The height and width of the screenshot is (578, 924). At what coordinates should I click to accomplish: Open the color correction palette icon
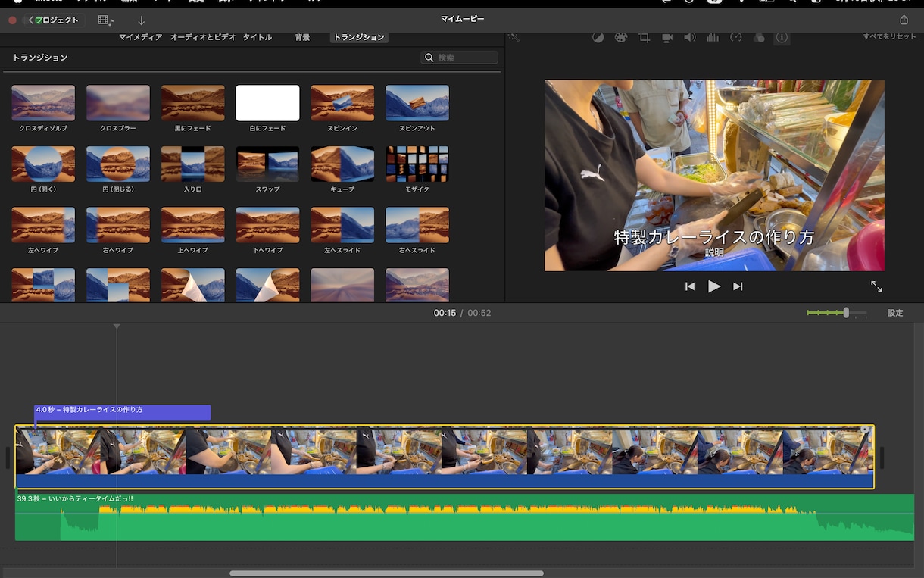pos(621,37)
